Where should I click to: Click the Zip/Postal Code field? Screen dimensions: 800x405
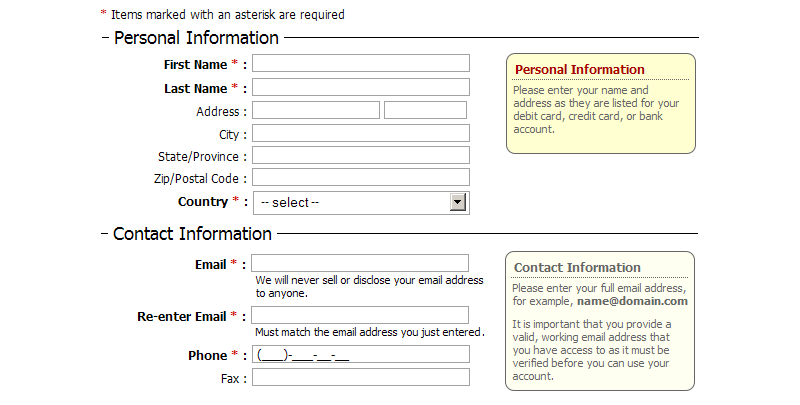[x=361, y=178]
